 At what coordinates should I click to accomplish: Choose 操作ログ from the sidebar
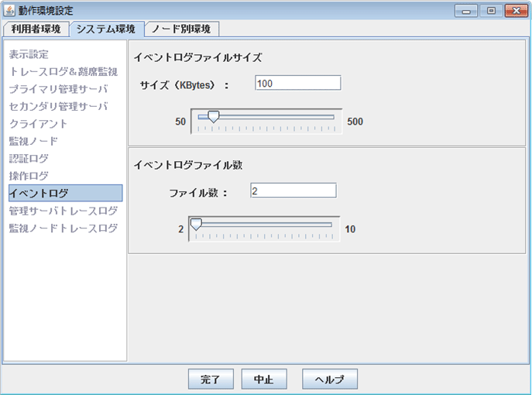pos(28,176)
